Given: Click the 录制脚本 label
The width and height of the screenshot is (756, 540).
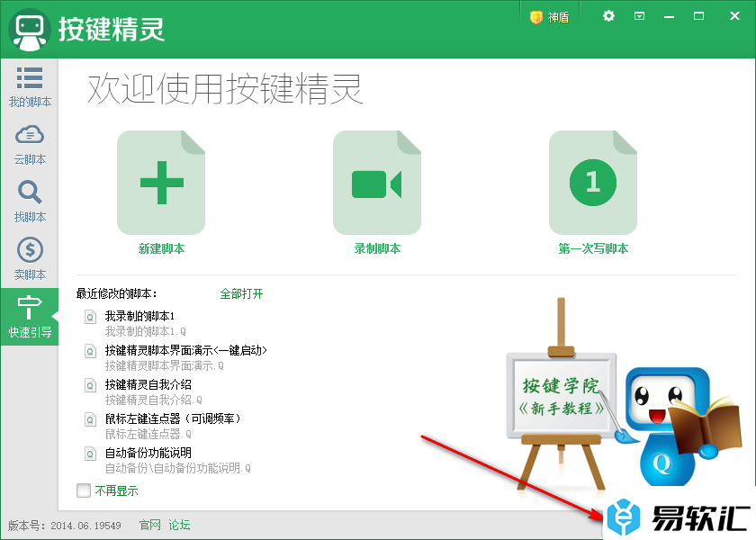Looking at the screenshot, I should [x=377, y=248].
